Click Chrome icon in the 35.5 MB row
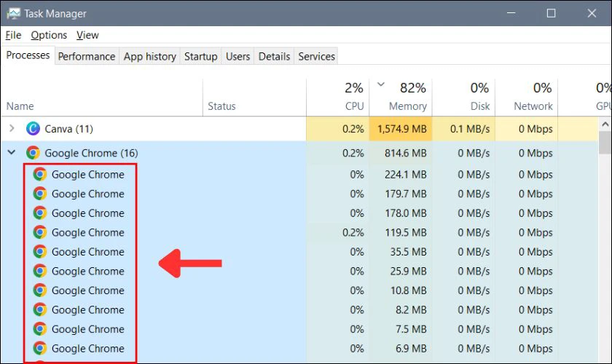612x364 pixels. point(40,252)
